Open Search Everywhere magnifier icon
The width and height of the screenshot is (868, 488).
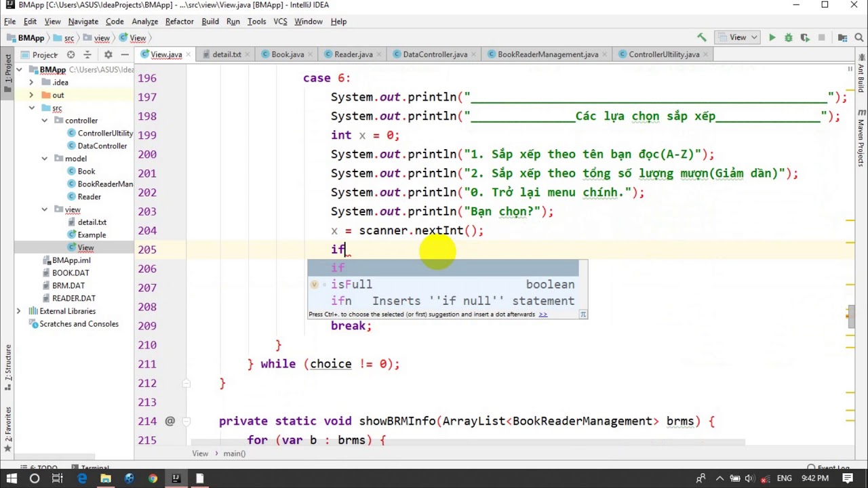(859, 38)
